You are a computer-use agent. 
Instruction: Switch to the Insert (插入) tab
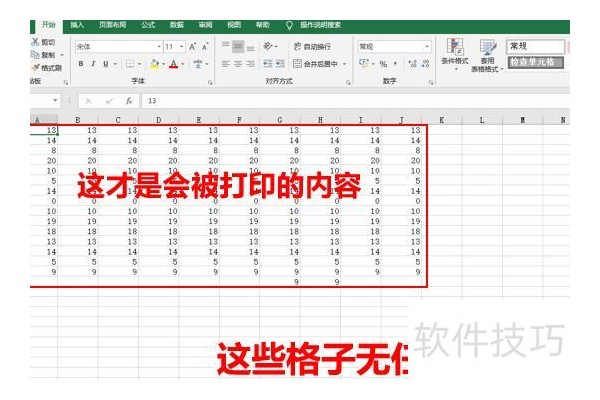click(x=77, y=25)
